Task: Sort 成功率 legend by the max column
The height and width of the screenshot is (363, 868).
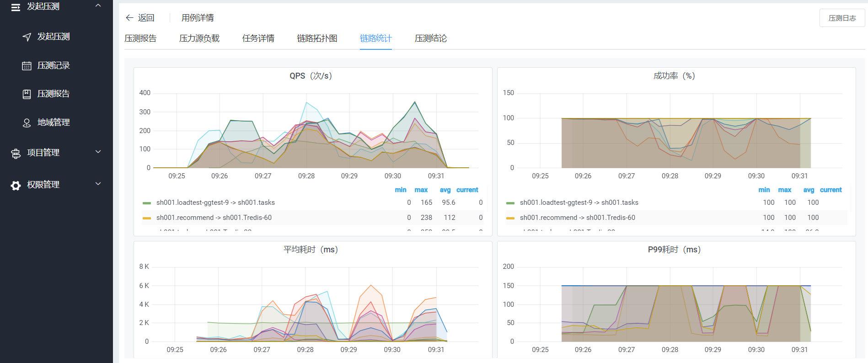Action: [785, 190]
